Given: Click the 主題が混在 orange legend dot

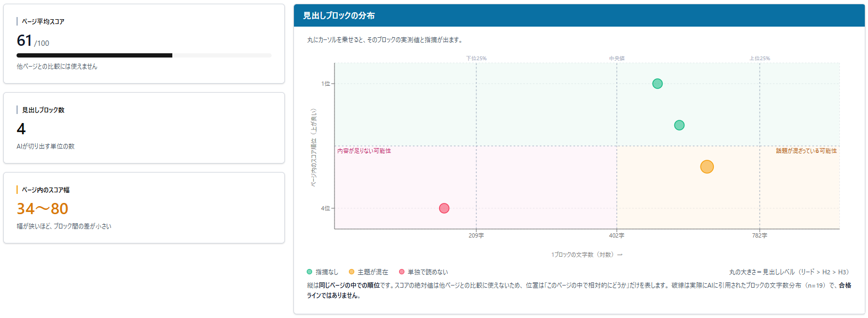Looking at the screenshot, I should pyautogui.click(x=352, y=272).
